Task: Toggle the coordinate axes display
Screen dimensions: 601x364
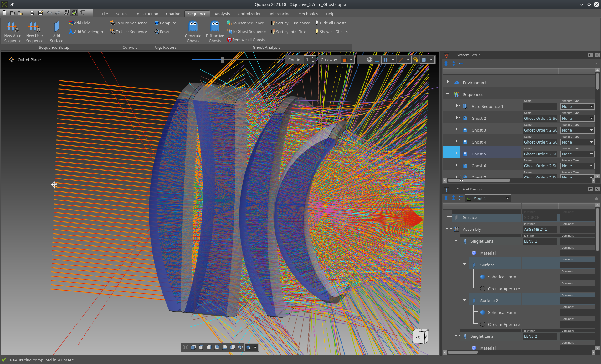Action: click(x=377, y=60)
